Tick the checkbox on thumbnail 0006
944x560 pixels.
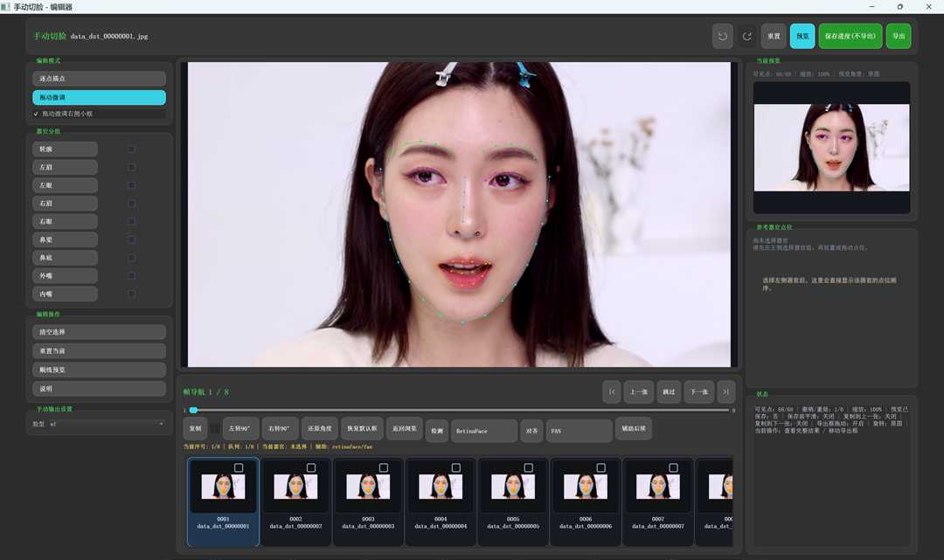pyautogui.click(x=600, y=468)
